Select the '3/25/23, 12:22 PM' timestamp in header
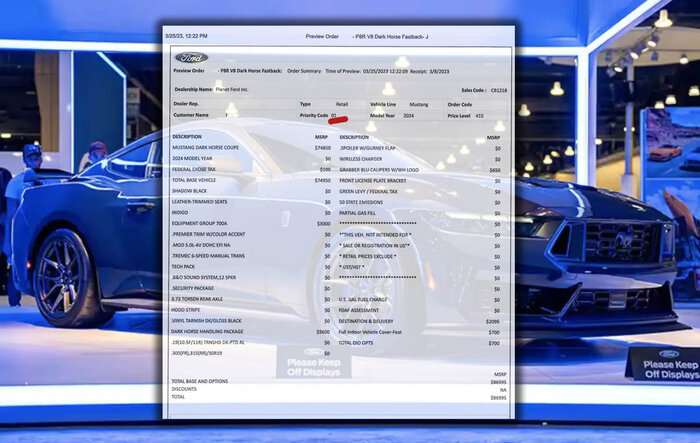 pyautogui.click(x=186, y=36)
